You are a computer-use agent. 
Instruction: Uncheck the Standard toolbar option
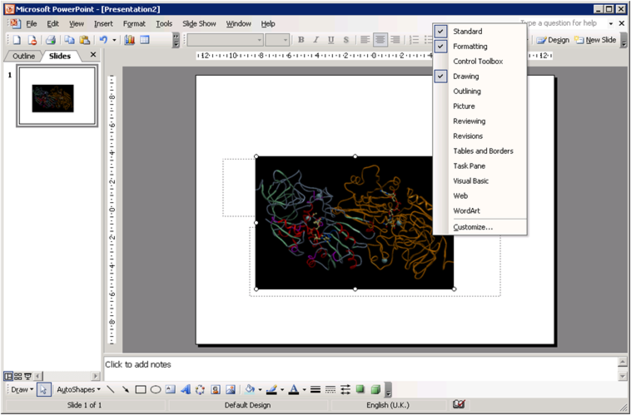[x=466, y=31]
